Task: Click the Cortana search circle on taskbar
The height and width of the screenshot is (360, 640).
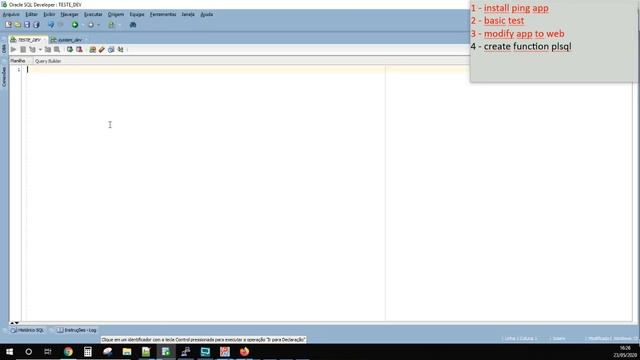Action: click(29, 351)
